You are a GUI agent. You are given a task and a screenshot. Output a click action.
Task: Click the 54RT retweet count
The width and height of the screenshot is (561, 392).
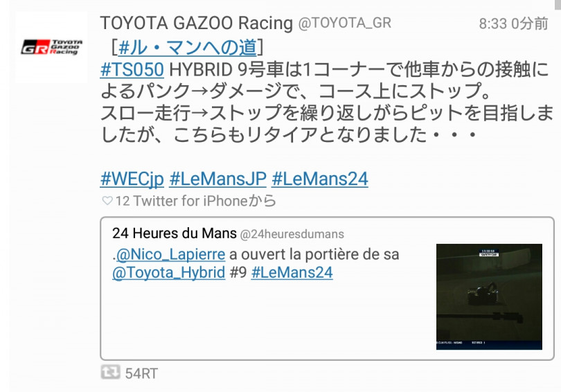tap(141, 373)
